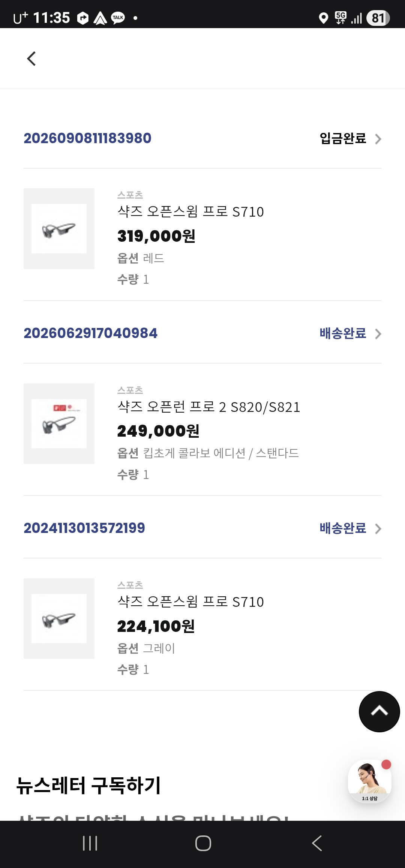
Task: Expand order 입금완료 chevron arrow
Action: (x=378, y=139)
